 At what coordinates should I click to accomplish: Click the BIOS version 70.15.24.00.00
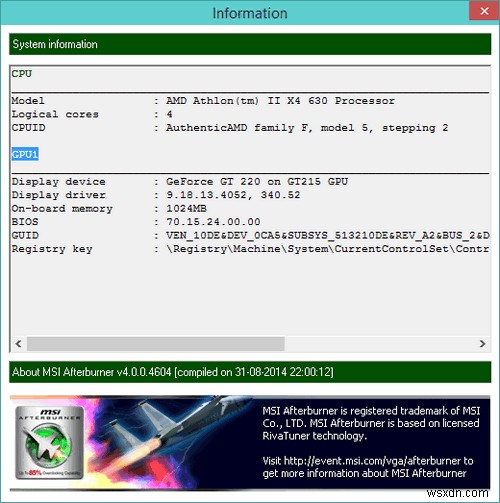[x=213, y=222]
